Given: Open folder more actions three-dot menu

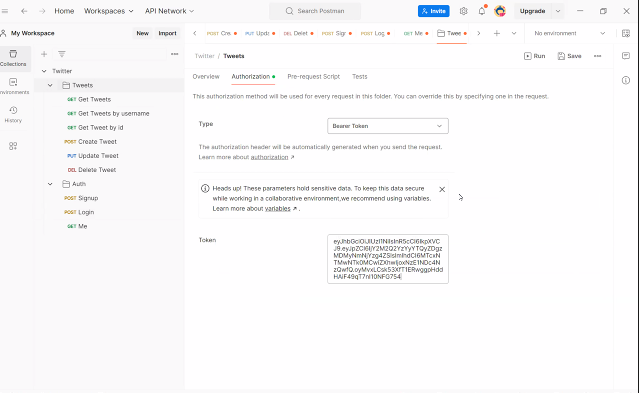Looking at the screenshot, I should pyautogui.click(x=597, y=56).
